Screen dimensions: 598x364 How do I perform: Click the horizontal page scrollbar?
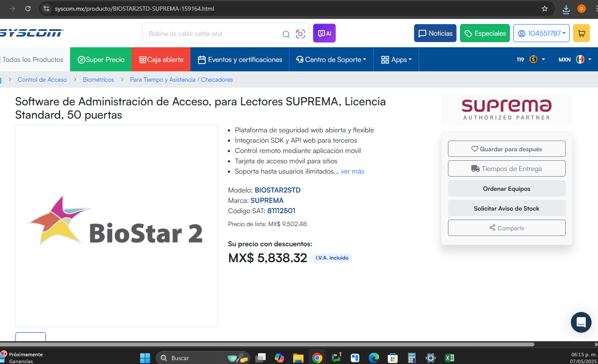(x=267, y=344)
